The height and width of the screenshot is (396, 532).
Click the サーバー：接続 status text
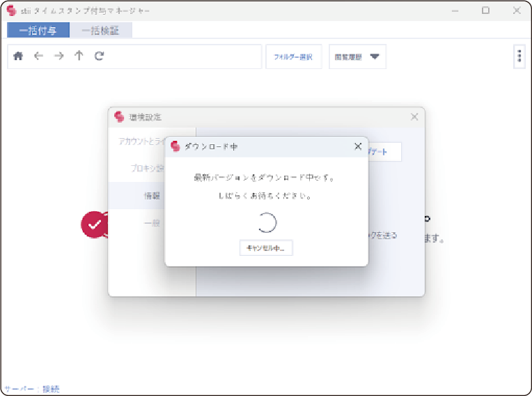click(x=31, y=389)
